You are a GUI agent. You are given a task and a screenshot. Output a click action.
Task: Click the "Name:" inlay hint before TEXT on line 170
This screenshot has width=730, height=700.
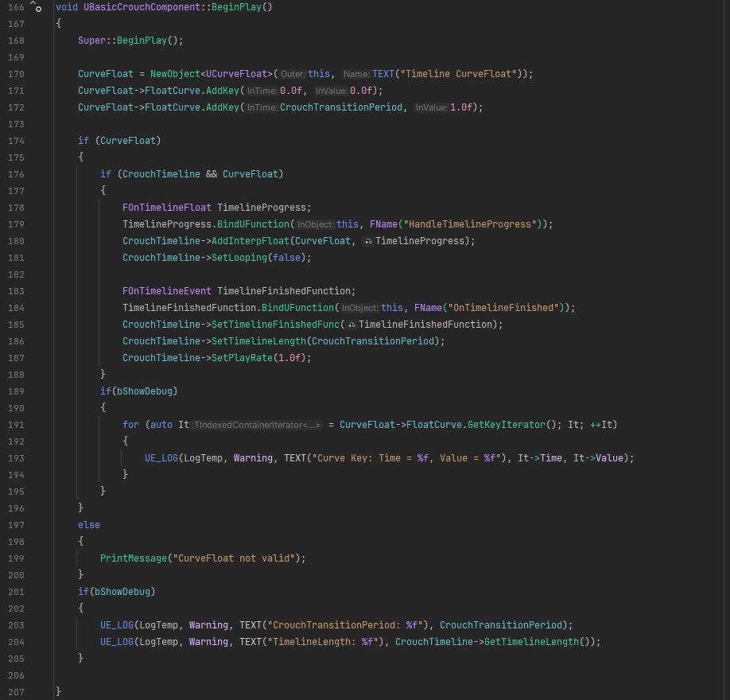coord(356,74)
